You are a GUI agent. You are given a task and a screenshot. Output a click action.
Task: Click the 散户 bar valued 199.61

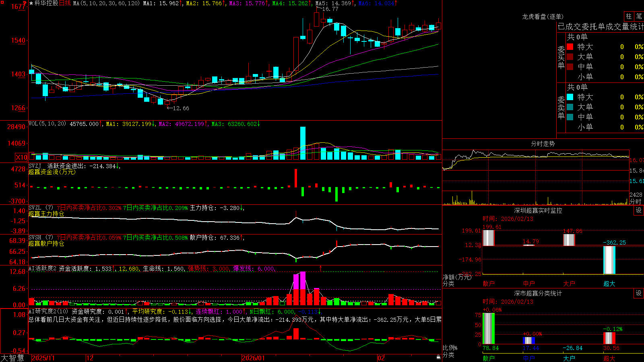click(x=488, y=238)
